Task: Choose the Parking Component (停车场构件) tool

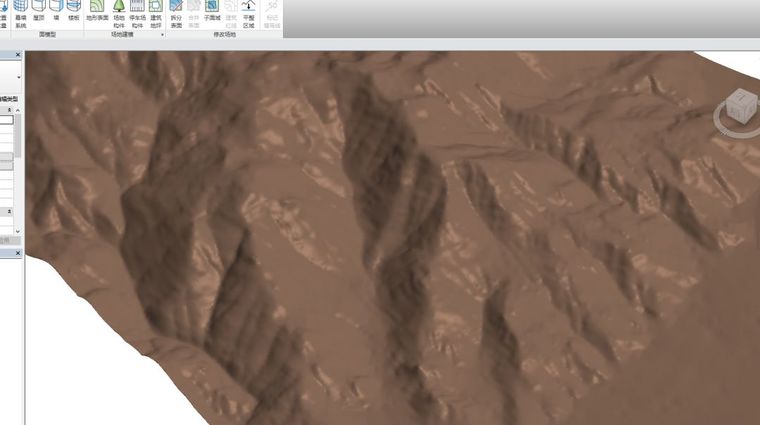Action: 137,14
